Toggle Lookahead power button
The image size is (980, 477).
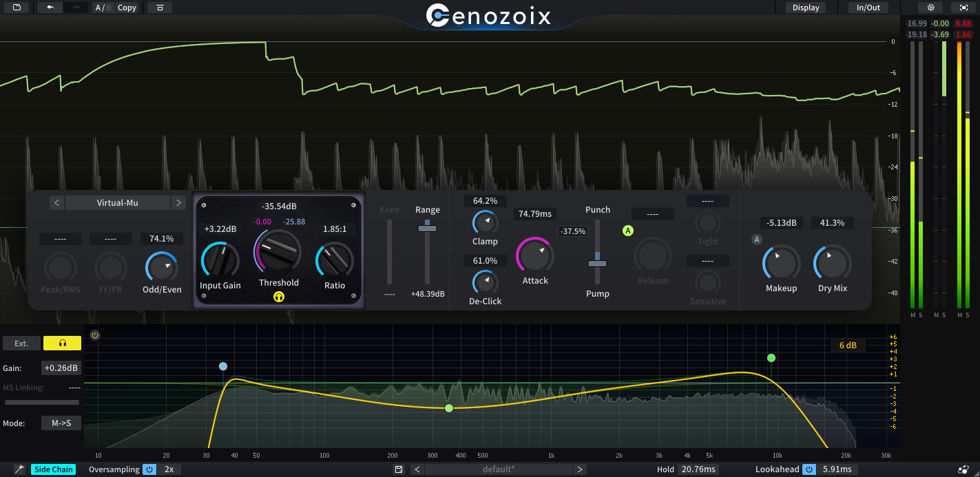[x=809, y=469]
